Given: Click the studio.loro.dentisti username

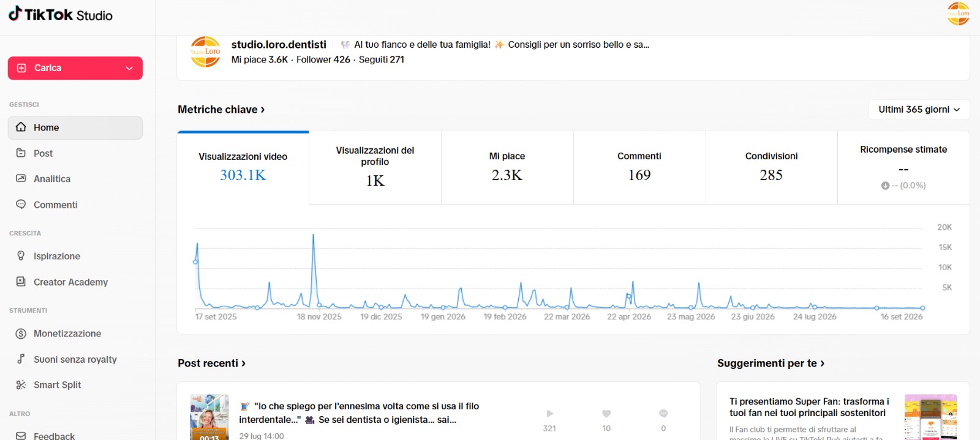Looking at the screenshot, I should (279, 45).
